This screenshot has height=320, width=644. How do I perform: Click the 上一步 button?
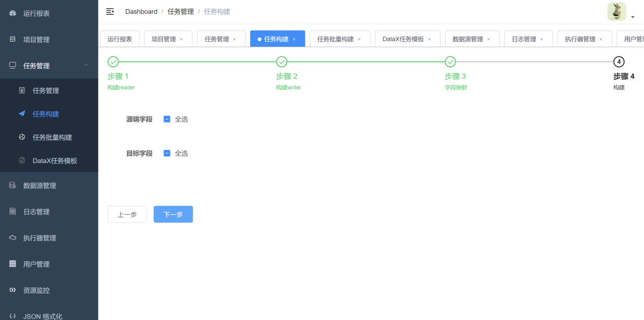point(127,214)
